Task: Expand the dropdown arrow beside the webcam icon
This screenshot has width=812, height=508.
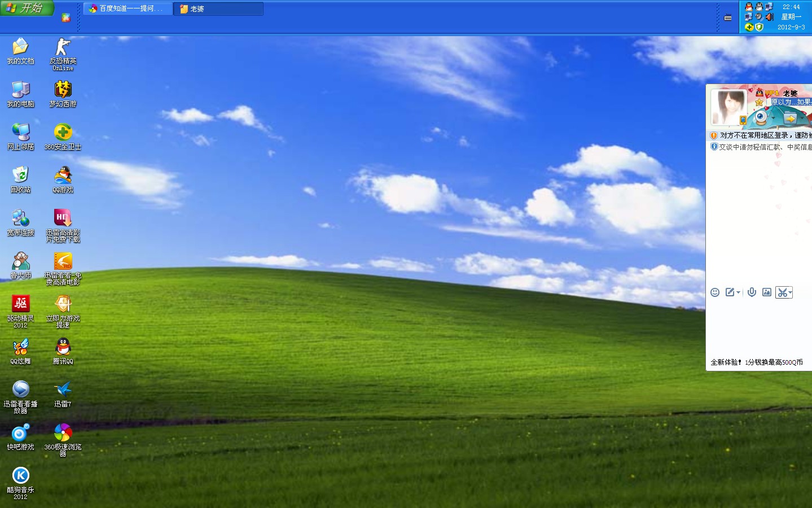Action: (x=773, y=119)
